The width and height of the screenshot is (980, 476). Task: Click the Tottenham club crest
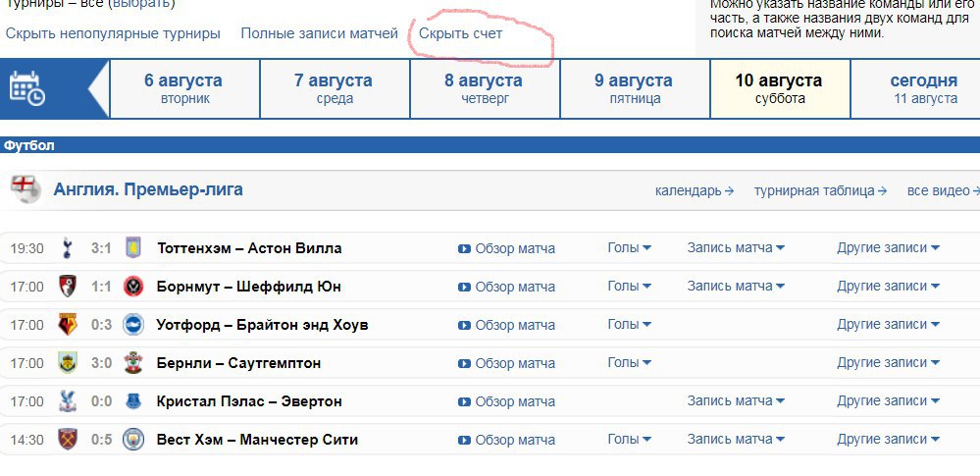68,248
